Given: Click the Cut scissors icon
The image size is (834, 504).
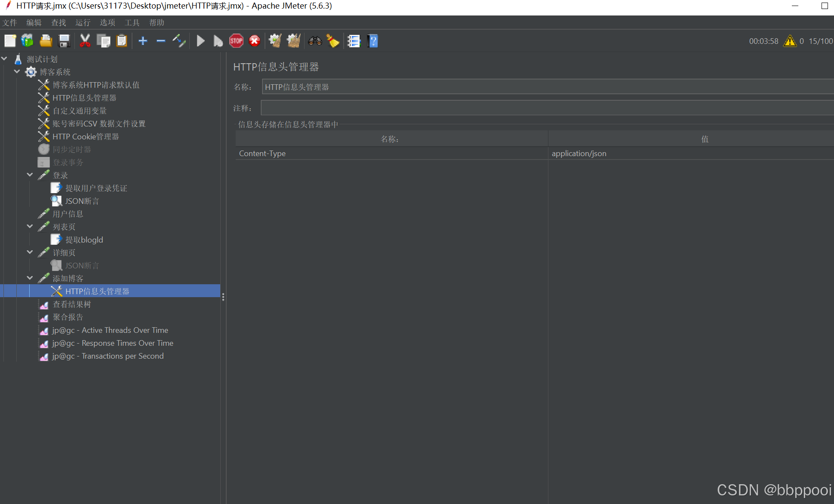Looking at the screenshot, I should [85, 41].
